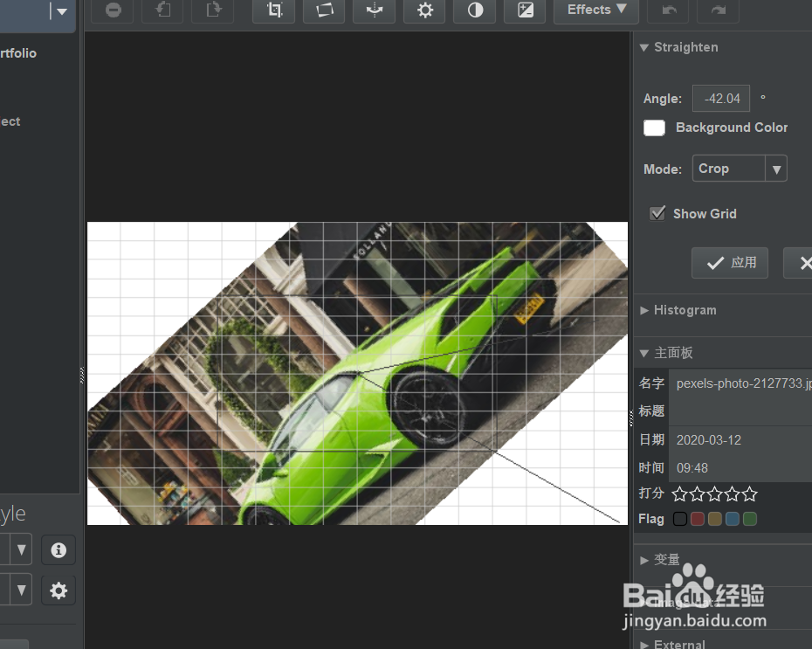Set rating to three stars

tap(714, 494)
